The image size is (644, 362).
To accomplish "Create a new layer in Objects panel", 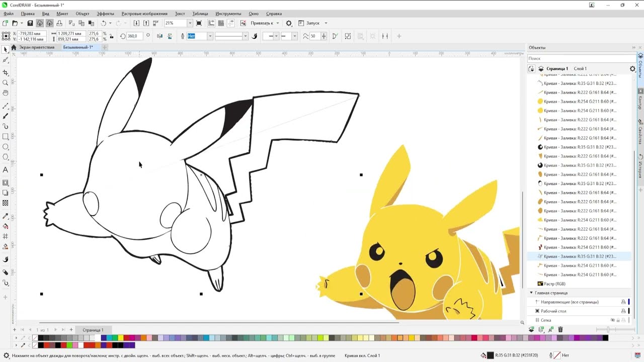I will coord(531,329).
